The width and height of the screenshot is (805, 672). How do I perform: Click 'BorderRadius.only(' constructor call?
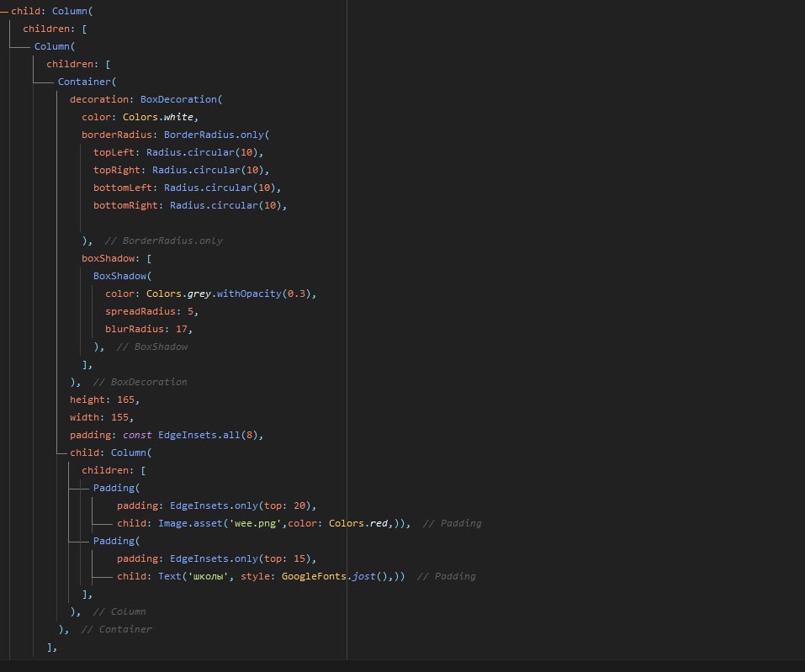(x=216, y=135)
